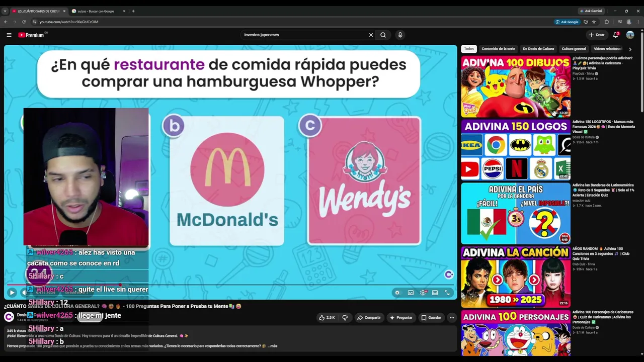Show more filter chips with the arrow
Image resolution: width=644 pixels, height=362 pixels.
tap(630, 49)
